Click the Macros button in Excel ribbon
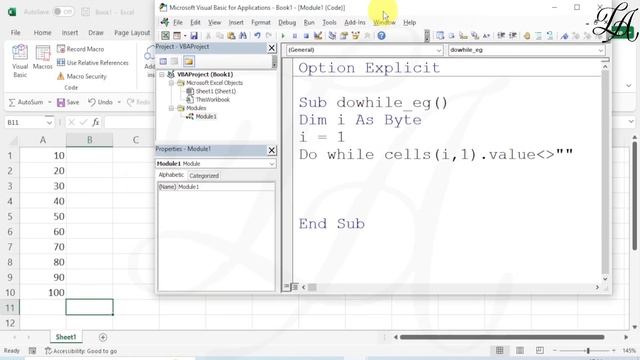The image size is (640, 360). (x=42, y=58)
